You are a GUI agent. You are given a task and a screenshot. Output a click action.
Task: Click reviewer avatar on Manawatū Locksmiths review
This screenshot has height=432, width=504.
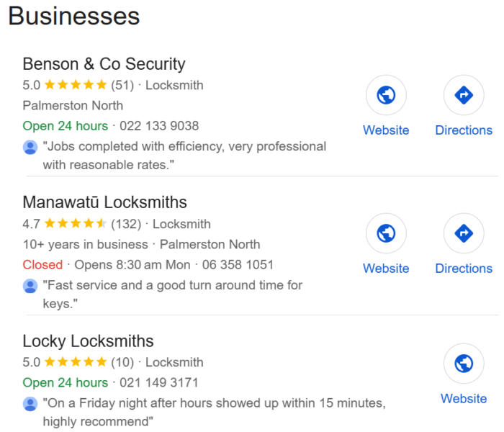click(x=30, y=286)
